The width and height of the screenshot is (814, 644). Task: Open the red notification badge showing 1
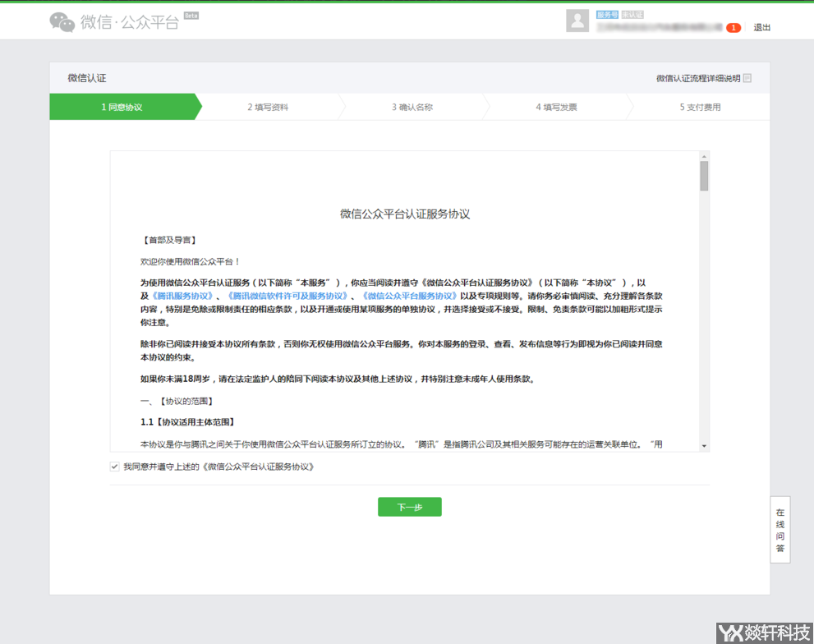point(733,27)
